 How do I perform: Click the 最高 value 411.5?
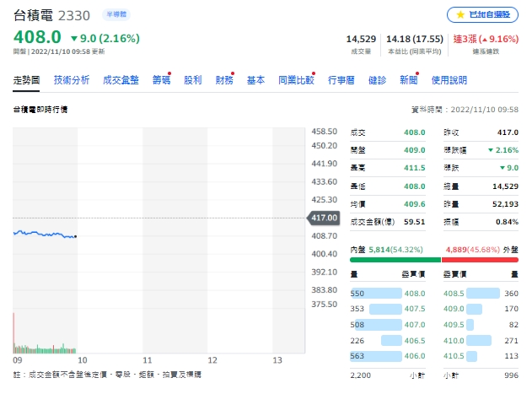click(414, 168)
